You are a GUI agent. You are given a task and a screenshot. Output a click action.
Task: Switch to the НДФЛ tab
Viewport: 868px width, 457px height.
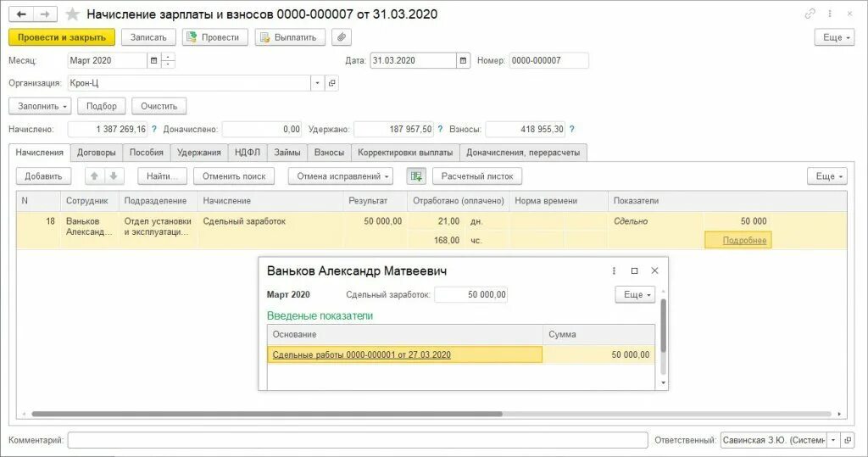point(248,153)
